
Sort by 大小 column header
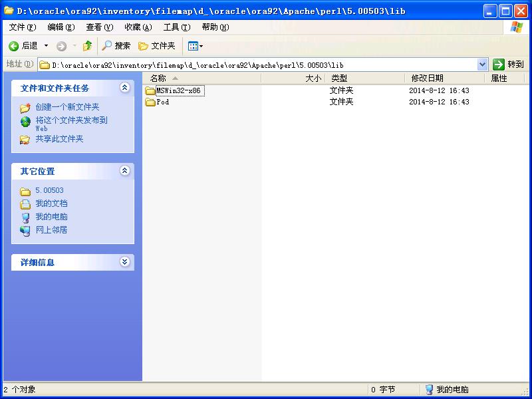[x=293, y=78]
